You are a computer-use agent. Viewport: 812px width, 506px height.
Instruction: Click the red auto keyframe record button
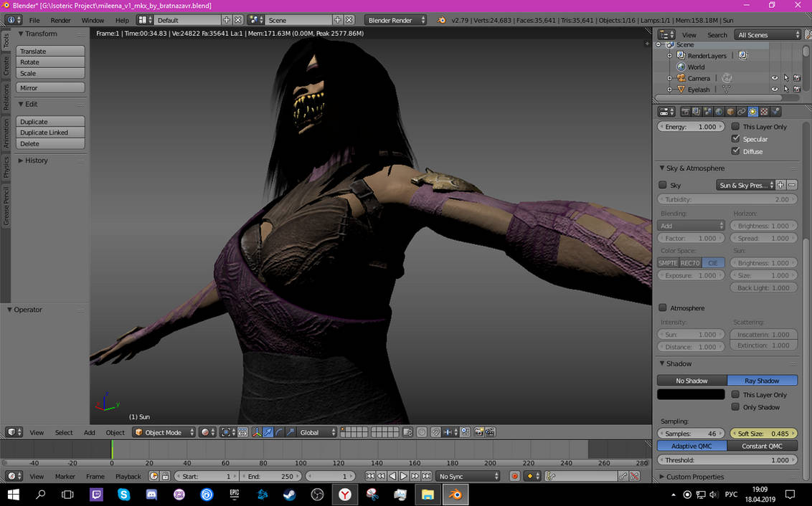pyautogui.click(x=514, y=476)
